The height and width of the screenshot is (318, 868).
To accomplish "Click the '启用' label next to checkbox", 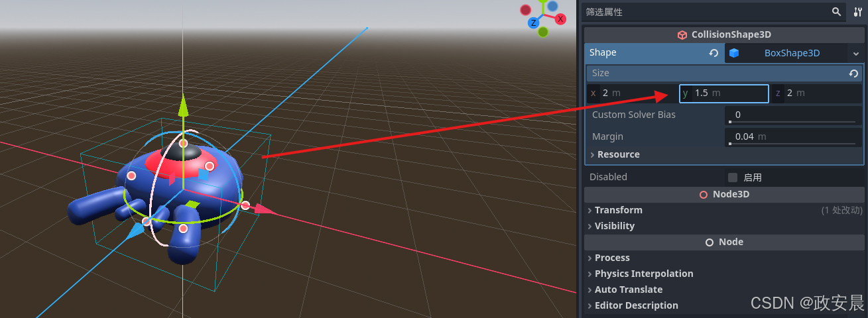I will tap(753, 178).
